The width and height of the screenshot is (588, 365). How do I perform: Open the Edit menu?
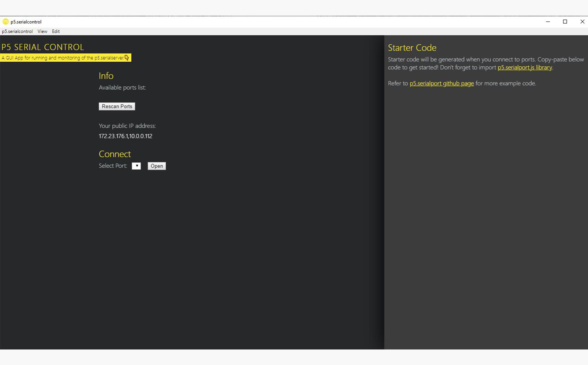click(56, 31)
